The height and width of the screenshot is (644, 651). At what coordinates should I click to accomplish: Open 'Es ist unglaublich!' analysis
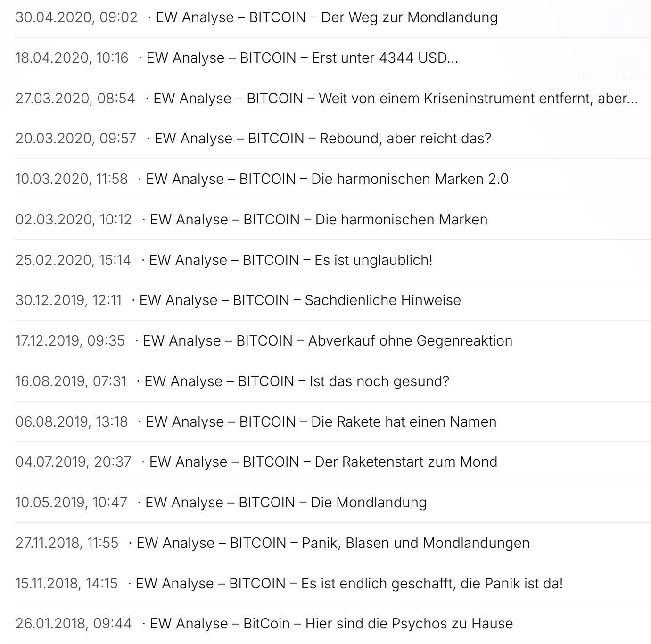pyautogui.click(x=290, y=260)
